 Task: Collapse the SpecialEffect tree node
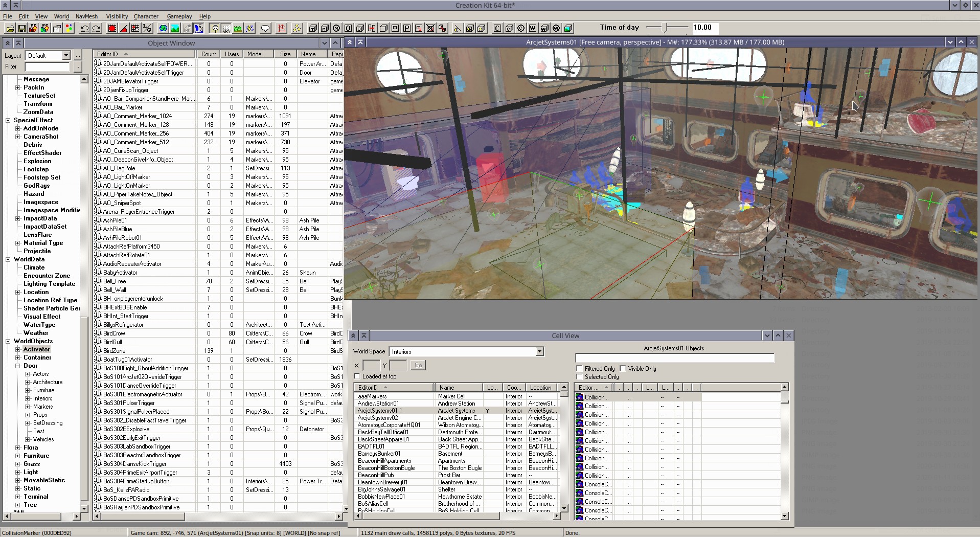tap(8, 120)
